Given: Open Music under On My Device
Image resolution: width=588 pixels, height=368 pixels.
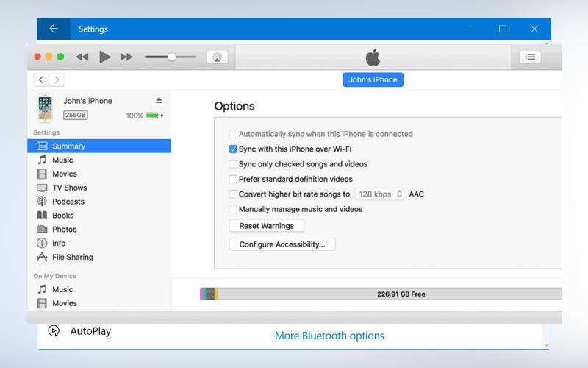Looking at the screenshot, I should tap(99, 289).
